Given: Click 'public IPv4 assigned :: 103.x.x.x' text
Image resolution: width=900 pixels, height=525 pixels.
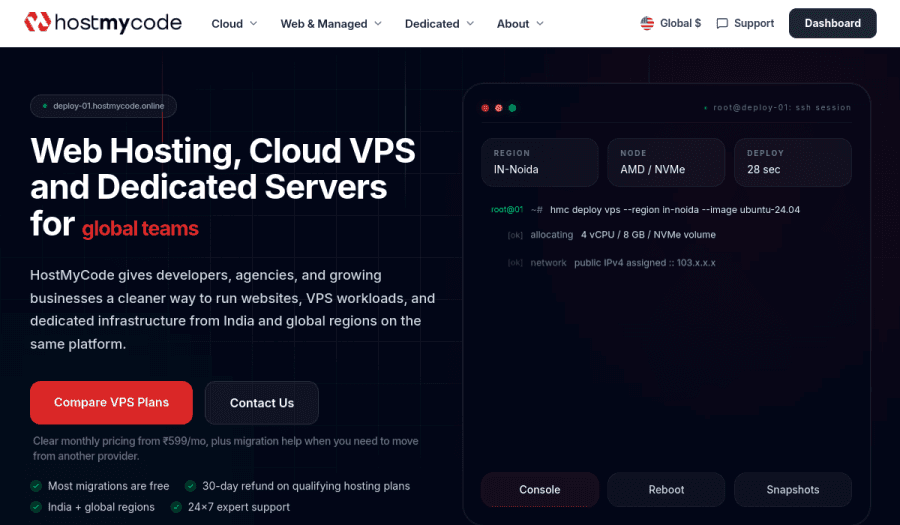Looking at the screenshot, I should click(645, 263).
